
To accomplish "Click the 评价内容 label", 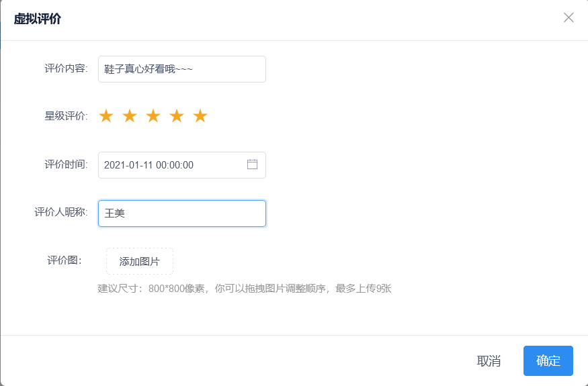I will [66, 68].
